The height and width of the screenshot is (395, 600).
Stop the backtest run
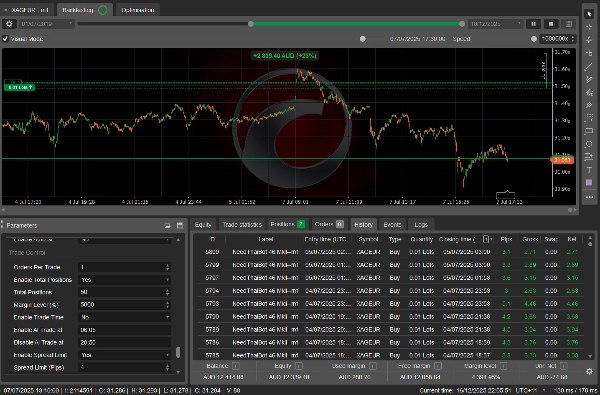pyautogui.click(x=551, y=24)
